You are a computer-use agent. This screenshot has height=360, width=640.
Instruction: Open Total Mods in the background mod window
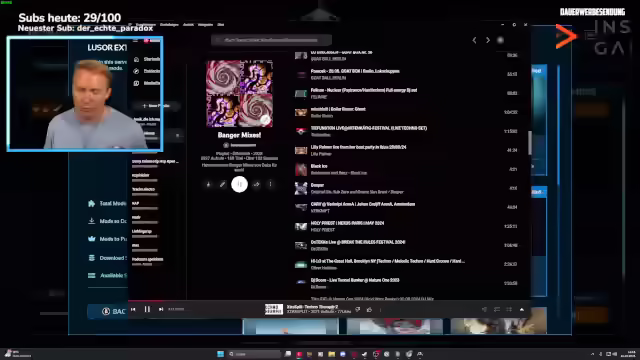(107, 203)
